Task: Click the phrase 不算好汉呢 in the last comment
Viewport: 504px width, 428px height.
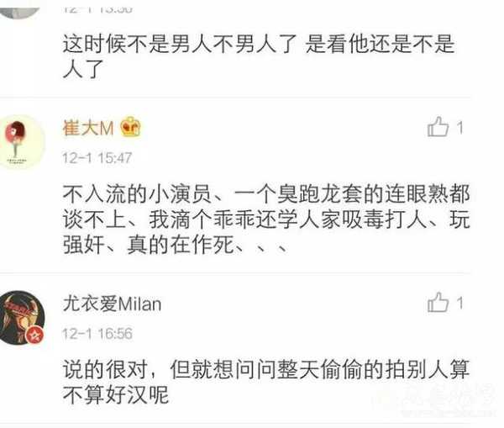Action: click(x=116, y=394)
